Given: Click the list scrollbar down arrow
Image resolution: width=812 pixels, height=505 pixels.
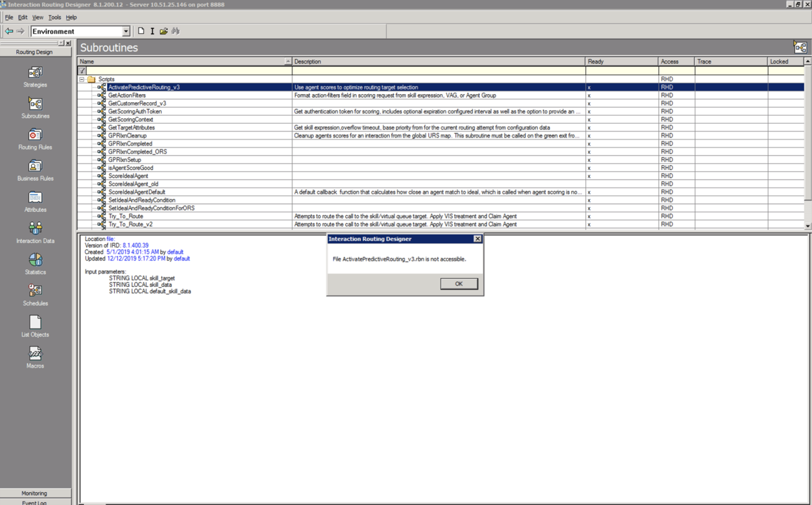Looking at the screenshot, I should pyautogui.click(x=808, y=225).
